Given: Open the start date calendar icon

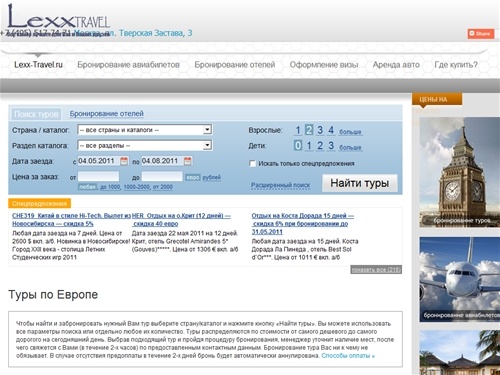Looking at the screenshot, I should 124,161.
